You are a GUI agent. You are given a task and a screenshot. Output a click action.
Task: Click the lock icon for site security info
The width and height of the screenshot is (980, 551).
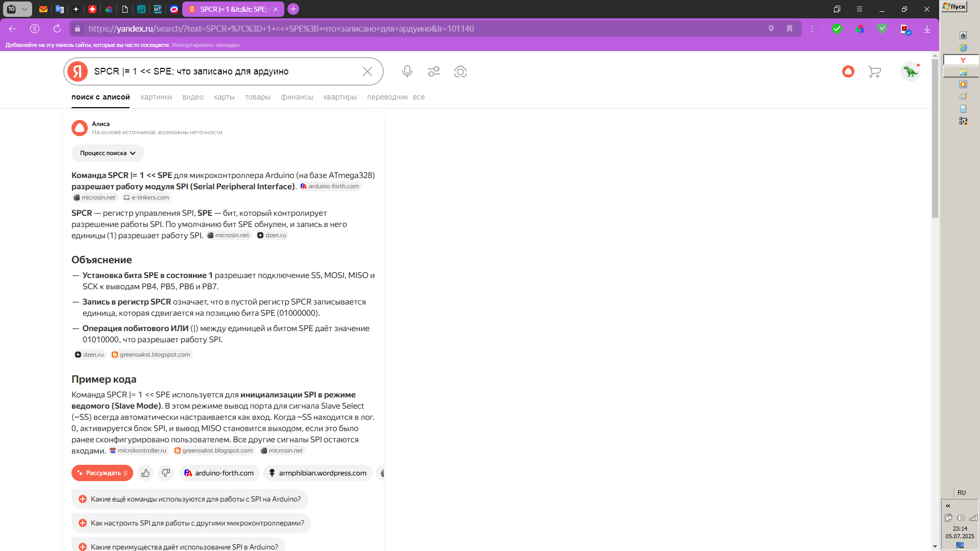click(x=78, y=29)
